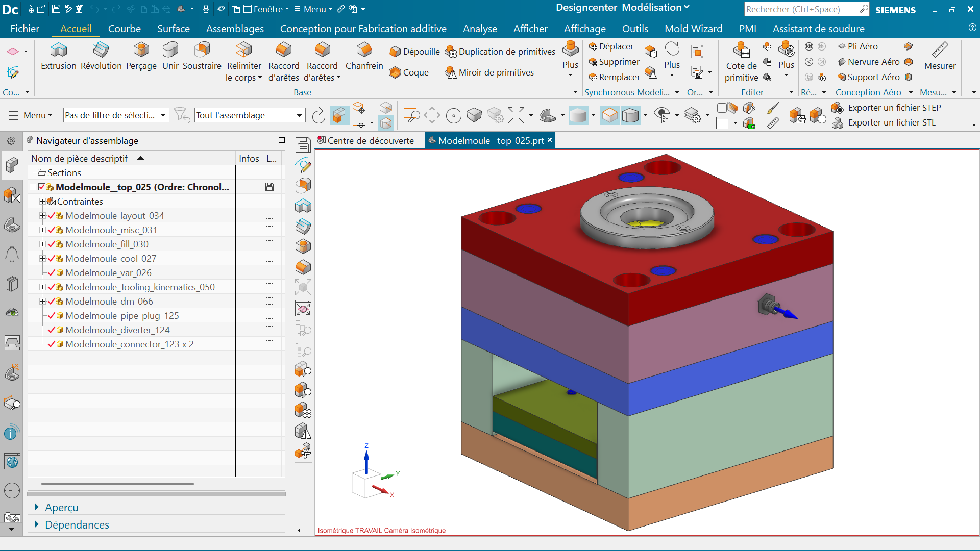The width and height of the screenshot is (980, 551).
Task: Click the web browser sidebar icon
Action: (12, 462)
